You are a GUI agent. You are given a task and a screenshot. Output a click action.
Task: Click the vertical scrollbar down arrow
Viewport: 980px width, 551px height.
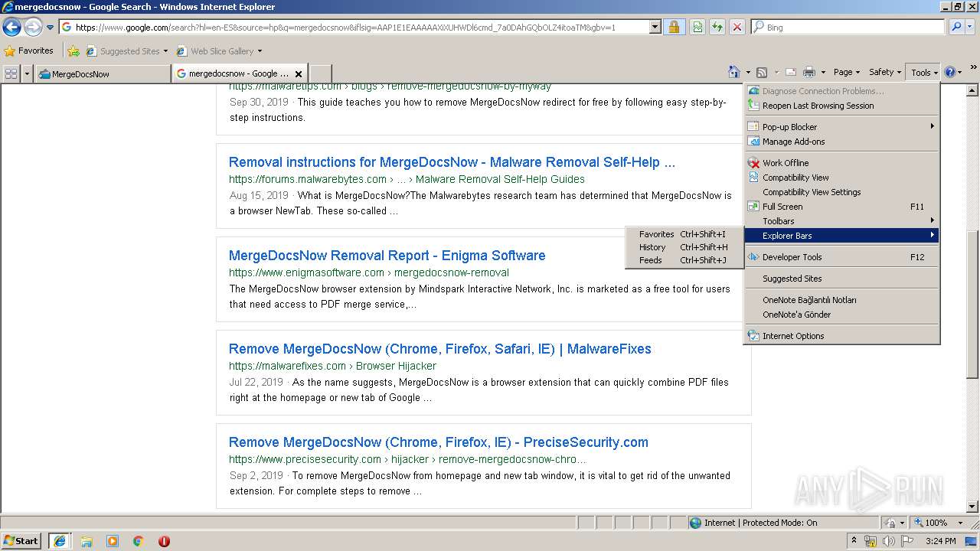point(972,506)
